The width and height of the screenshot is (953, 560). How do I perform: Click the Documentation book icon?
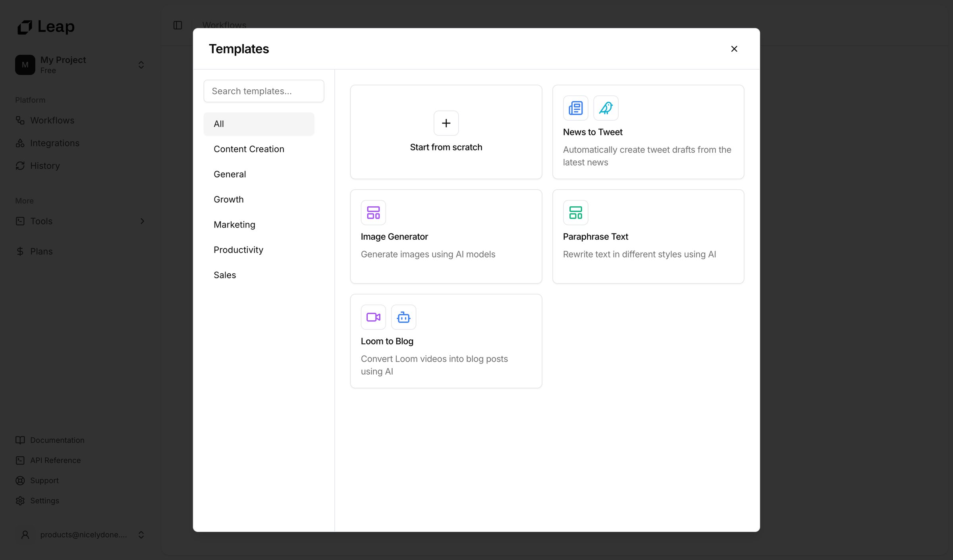(x=20, y=440)
